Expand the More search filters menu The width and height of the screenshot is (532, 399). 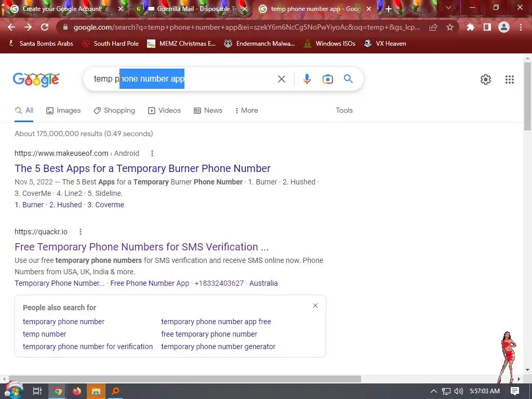[247, 110]
